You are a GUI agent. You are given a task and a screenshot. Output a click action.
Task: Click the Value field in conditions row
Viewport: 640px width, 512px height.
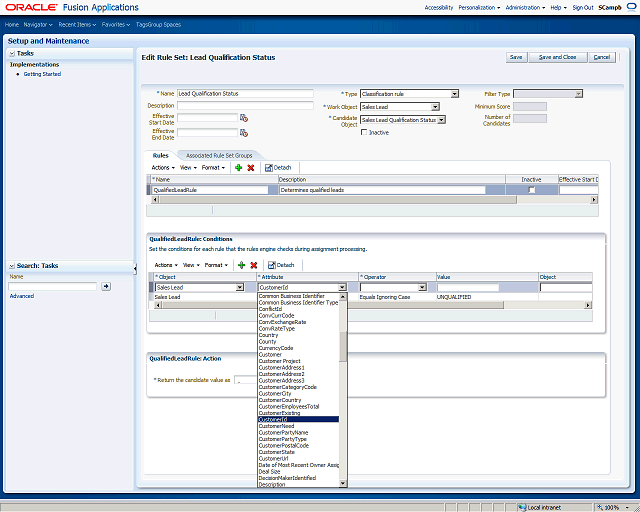[468, 287]
